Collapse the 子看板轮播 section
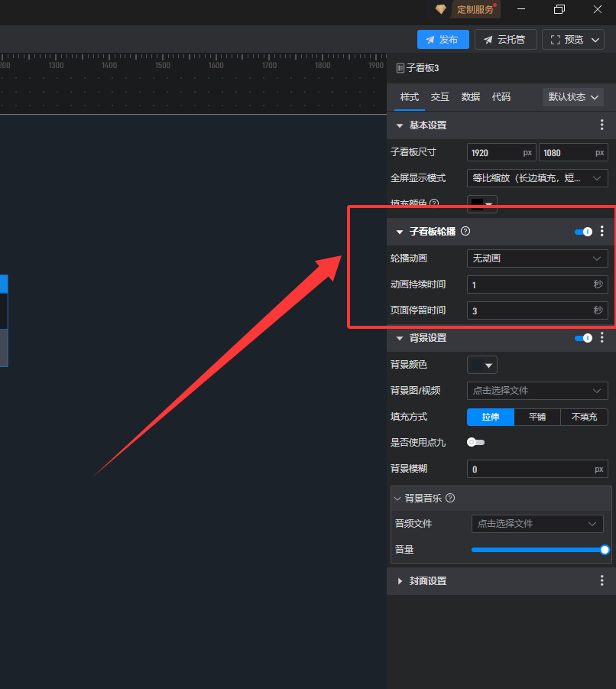The image size is (616, 689). point(399,232)
